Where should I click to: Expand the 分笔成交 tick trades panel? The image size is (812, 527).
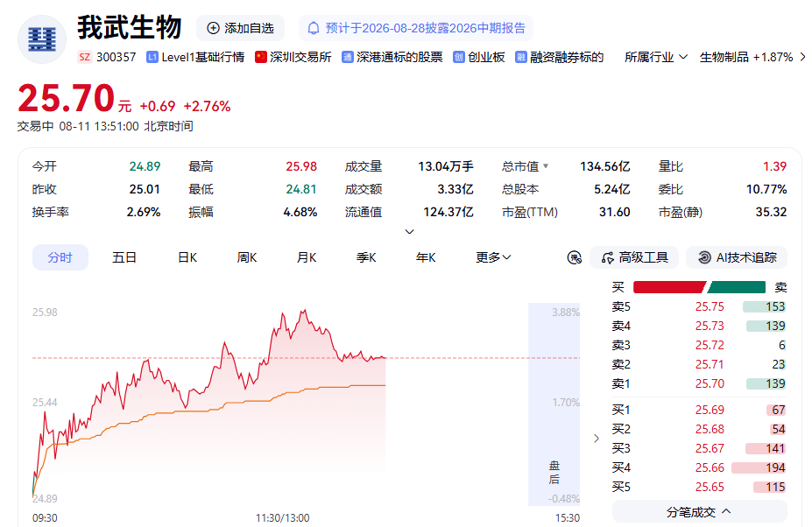[x=700, y=512]
